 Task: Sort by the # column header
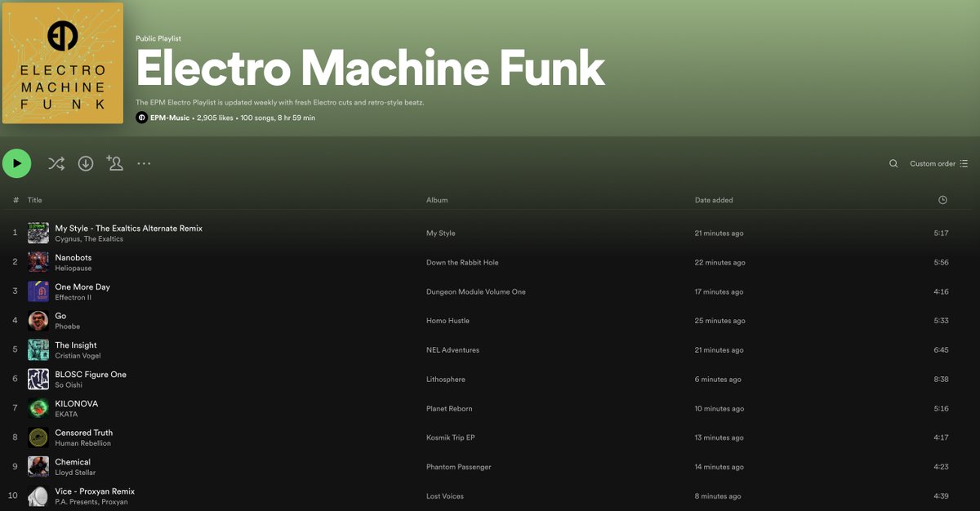pos(16,200)
